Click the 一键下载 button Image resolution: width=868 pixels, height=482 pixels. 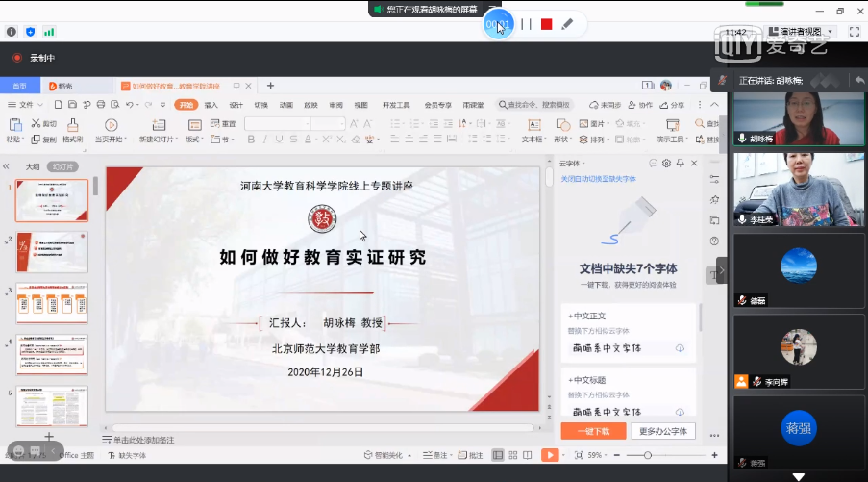593,431
